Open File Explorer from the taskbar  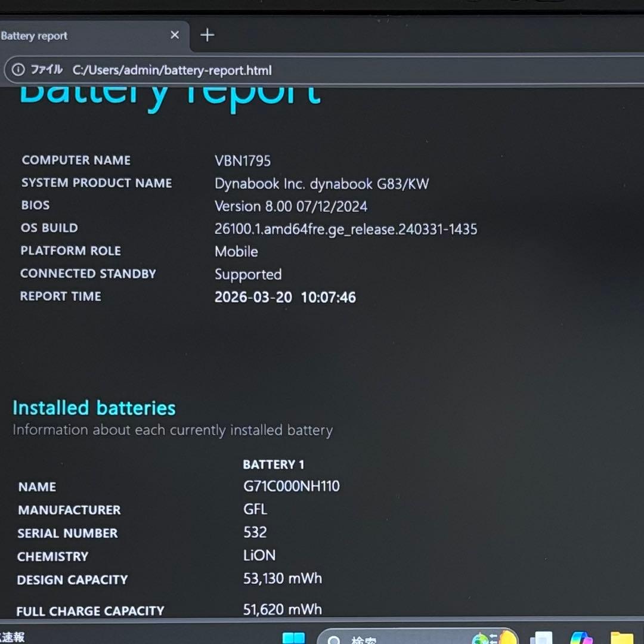pyautogui.click(x=622, y=638)
